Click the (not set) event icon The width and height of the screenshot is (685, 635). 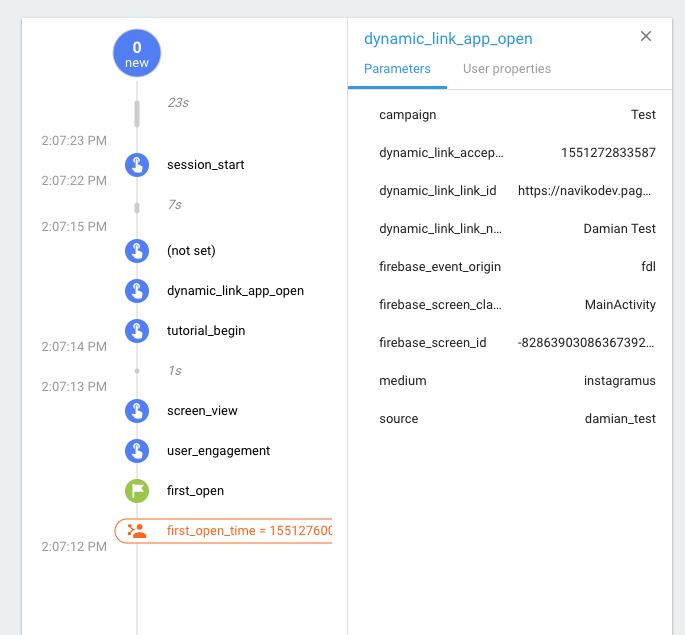coord(137,251)
